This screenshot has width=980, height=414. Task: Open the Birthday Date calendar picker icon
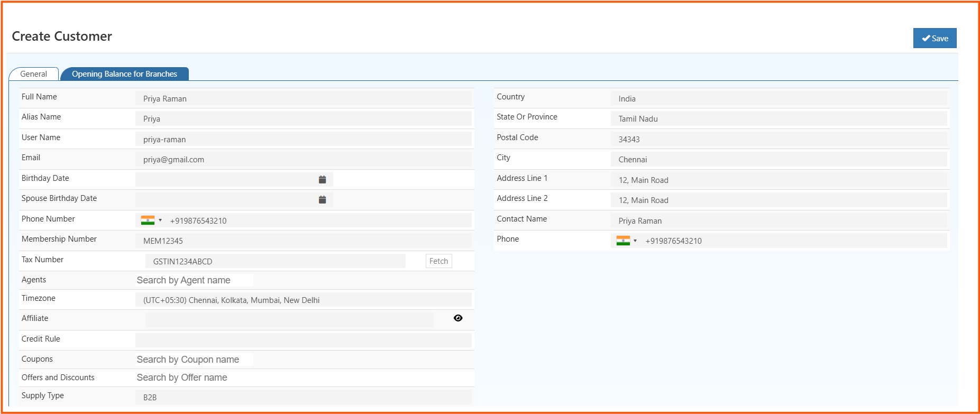pos(322,180)
